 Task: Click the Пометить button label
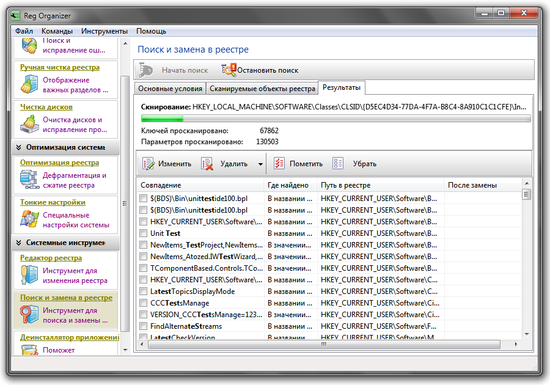pos(306,164)
